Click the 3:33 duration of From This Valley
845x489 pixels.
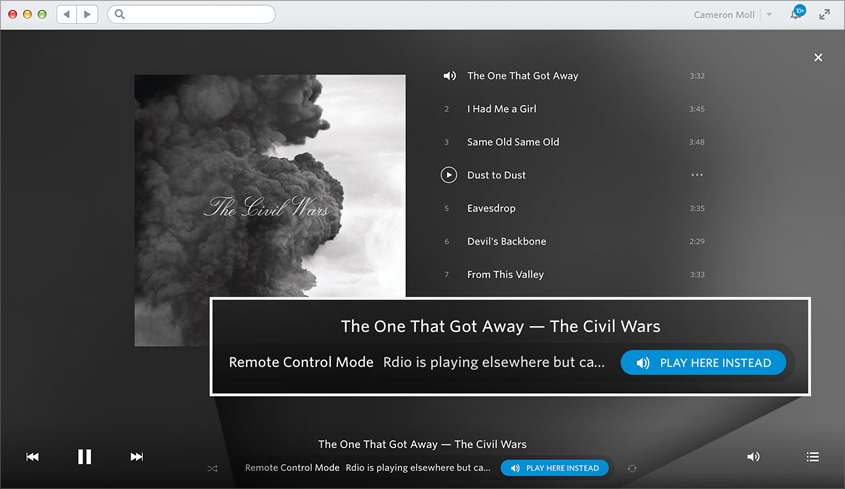click(697, 274)
